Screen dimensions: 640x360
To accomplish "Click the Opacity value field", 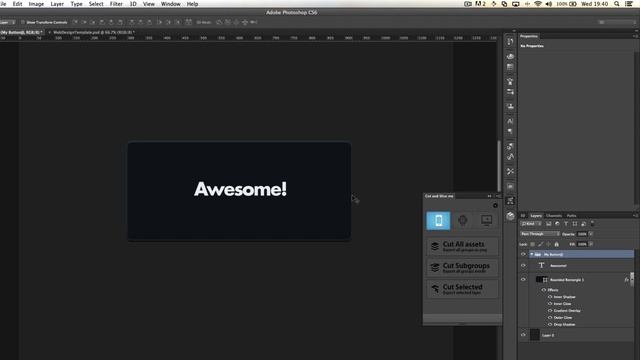I will [582, 234].
